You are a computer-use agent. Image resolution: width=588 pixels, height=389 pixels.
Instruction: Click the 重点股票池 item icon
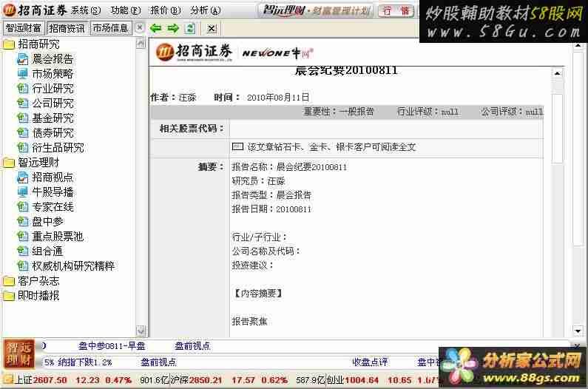[x=22, y=237]
